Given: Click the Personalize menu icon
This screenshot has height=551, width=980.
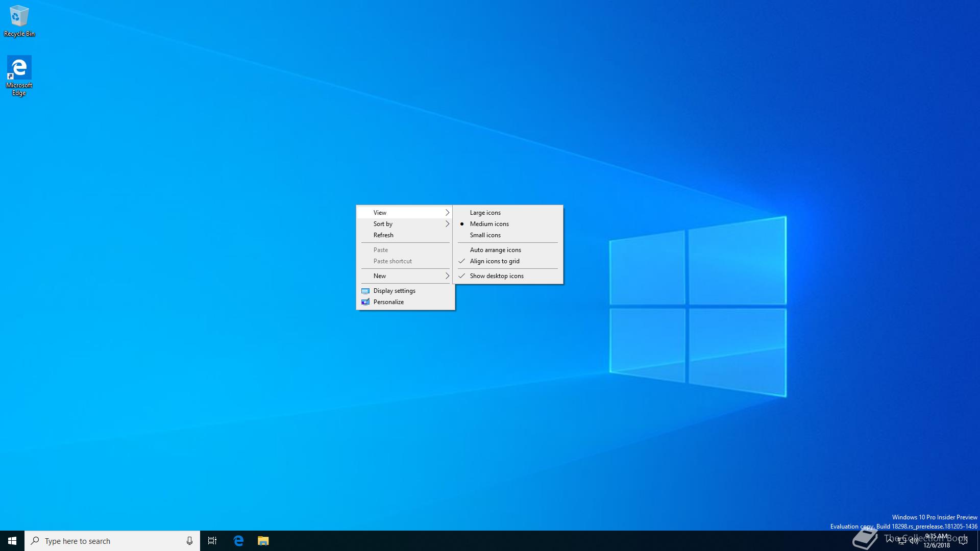Looking at the screenshot, I should click(365, 302).
